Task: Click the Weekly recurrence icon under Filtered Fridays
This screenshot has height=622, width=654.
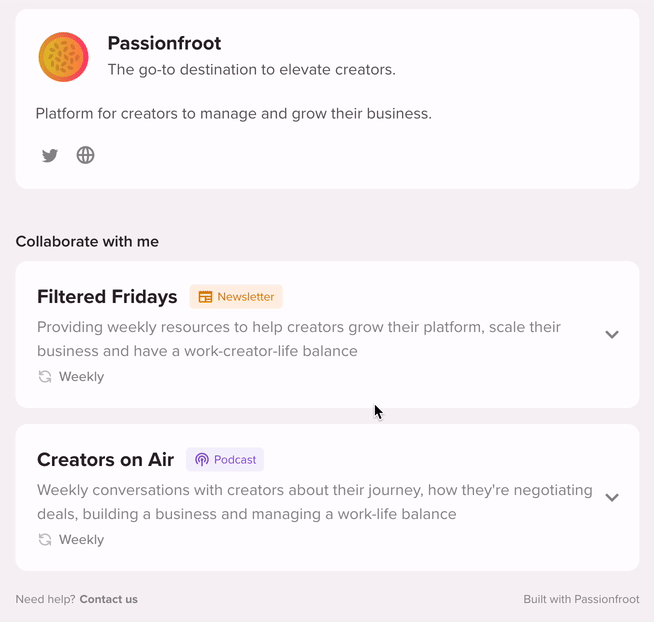Action: pyautogui.click(x=45, y=377)
